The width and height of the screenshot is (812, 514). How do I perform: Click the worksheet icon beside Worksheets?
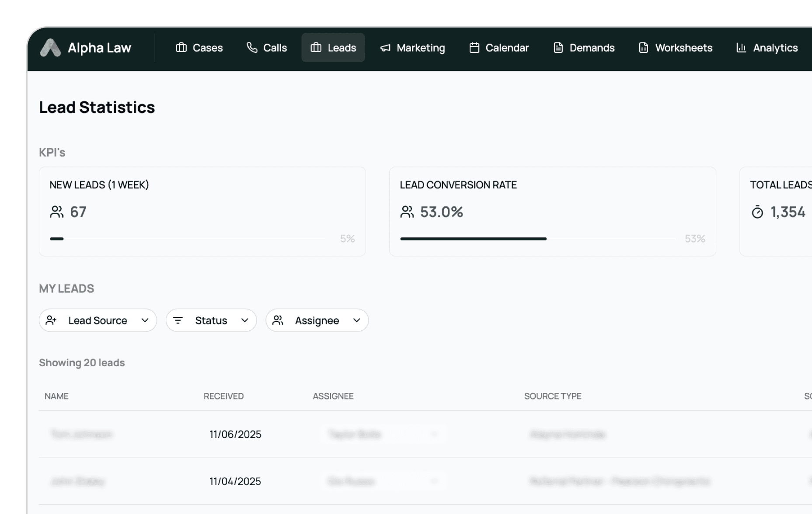(x=644, y=48)
